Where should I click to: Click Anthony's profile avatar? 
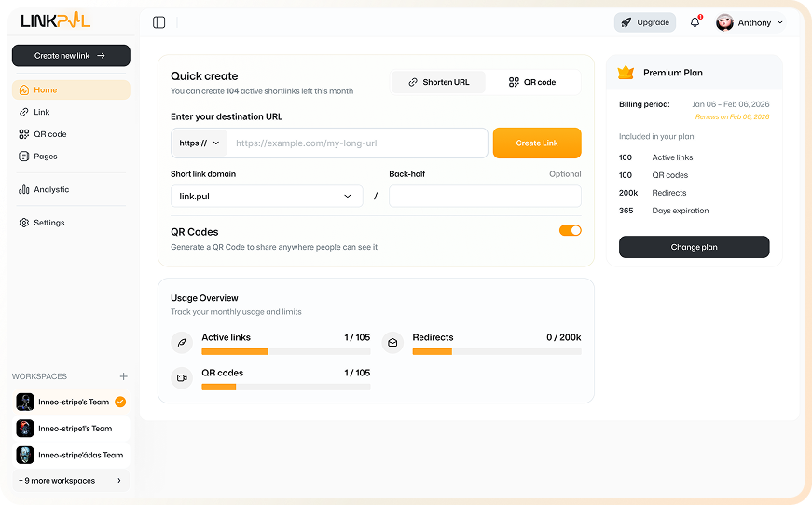coord(724,22)
